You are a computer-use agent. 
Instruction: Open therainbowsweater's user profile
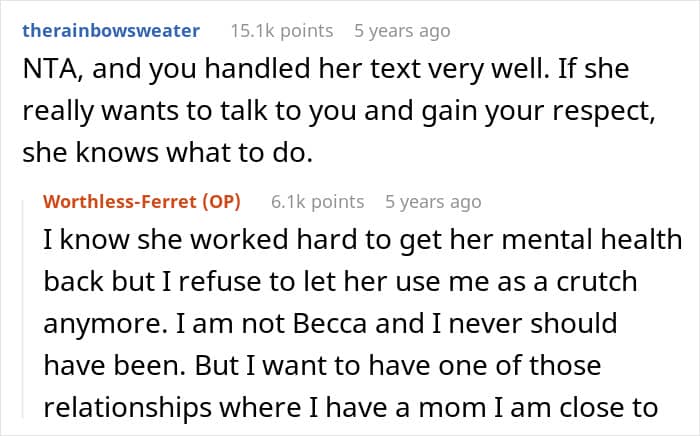coord(111,31)
